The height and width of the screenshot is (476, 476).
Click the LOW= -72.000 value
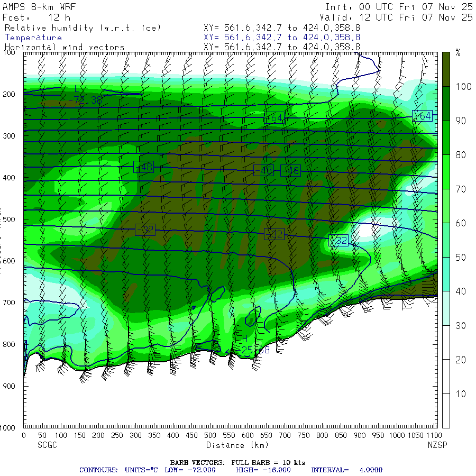[x=190, y=470]
